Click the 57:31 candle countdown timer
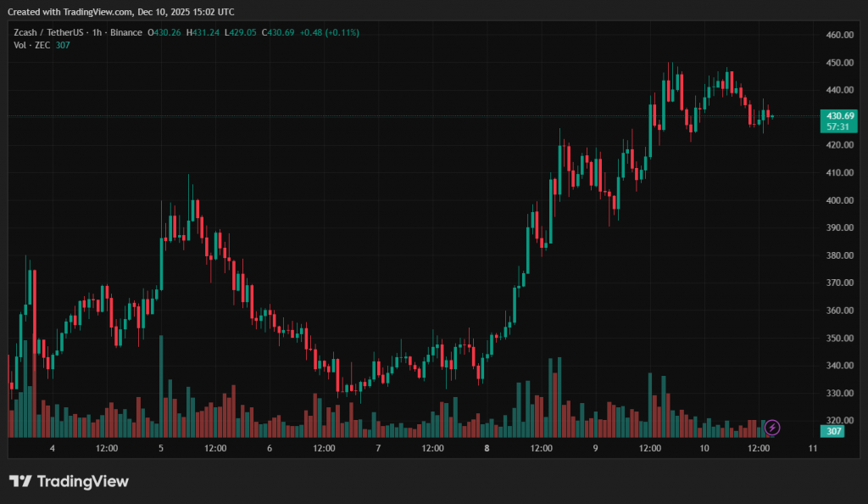Image resolution: width=868 pixels, height=504 pixels. 837,126
